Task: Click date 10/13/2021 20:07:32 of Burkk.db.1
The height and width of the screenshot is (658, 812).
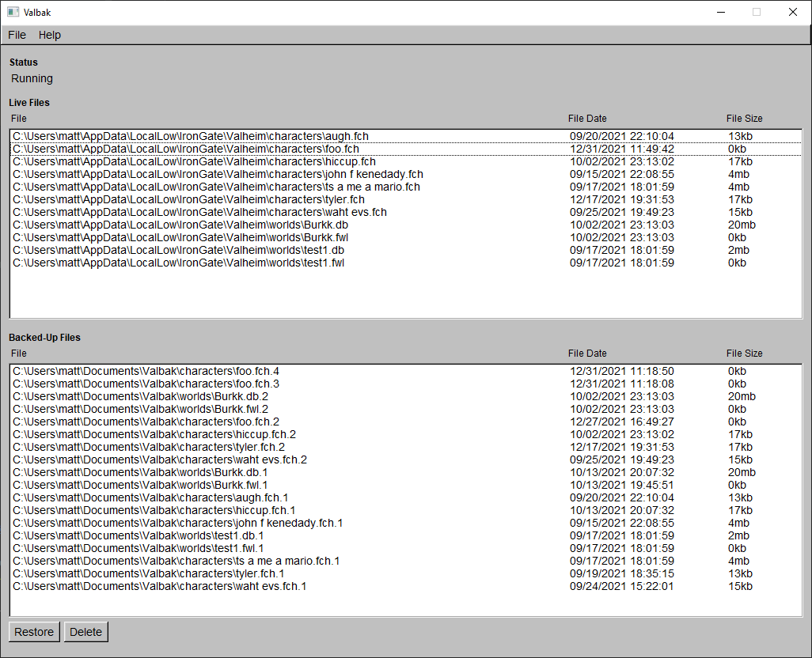Action: coord(622,472)
